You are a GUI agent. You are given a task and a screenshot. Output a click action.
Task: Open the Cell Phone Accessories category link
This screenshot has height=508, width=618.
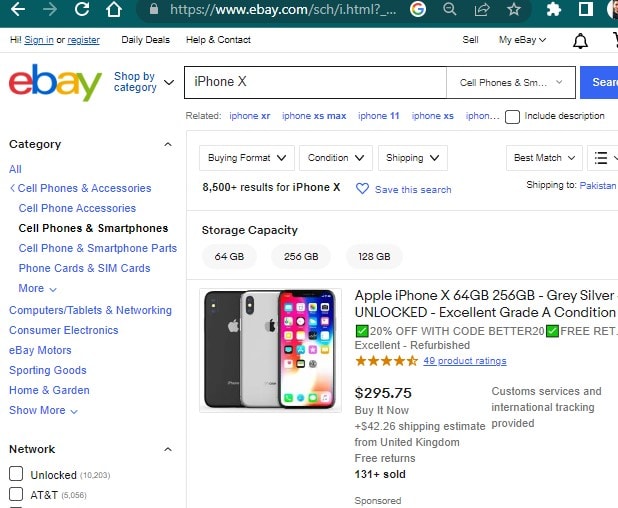[77, 208]
